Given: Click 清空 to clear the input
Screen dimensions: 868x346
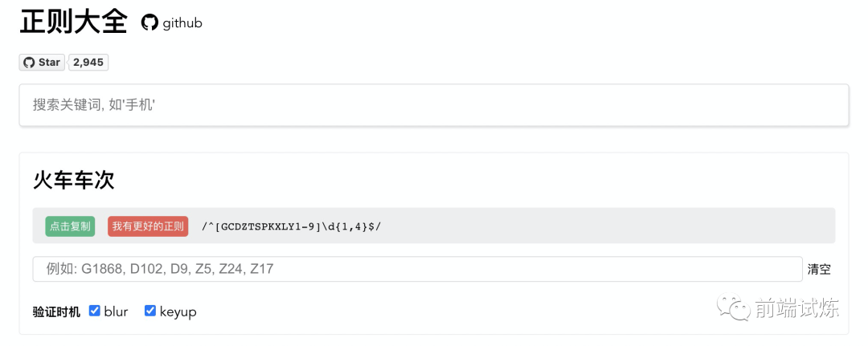Looking at the screenshot, I should pyautogui.click(x=819, y=270).
